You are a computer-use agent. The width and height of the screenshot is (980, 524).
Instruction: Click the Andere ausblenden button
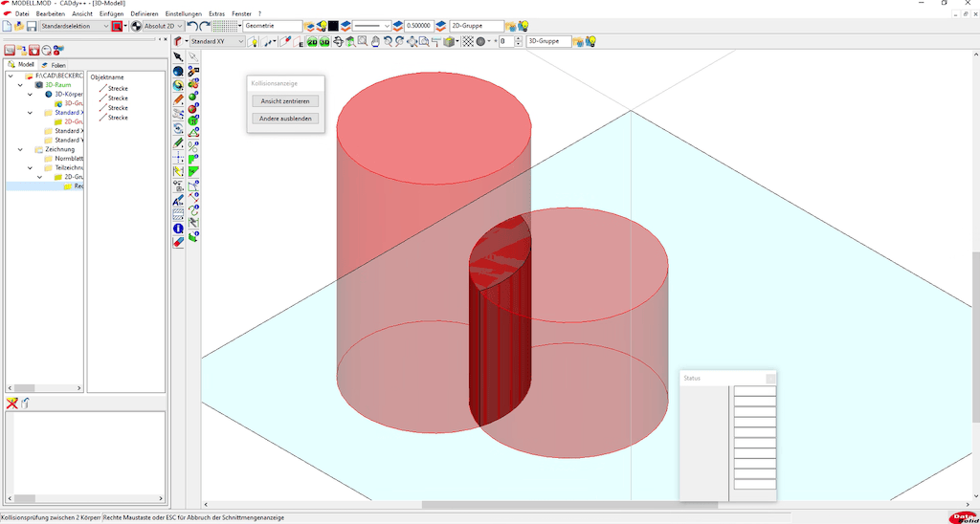coord(285,119)
